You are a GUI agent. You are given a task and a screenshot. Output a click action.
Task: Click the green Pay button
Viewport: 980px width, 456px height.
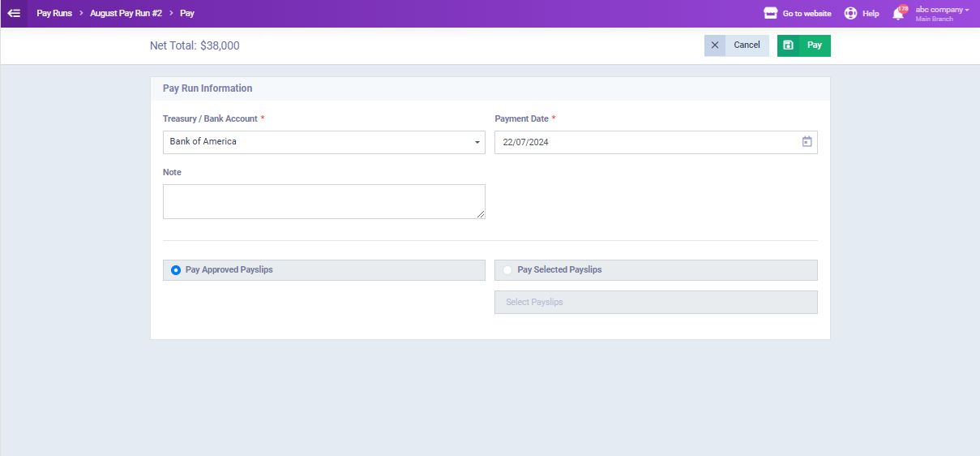804,45
